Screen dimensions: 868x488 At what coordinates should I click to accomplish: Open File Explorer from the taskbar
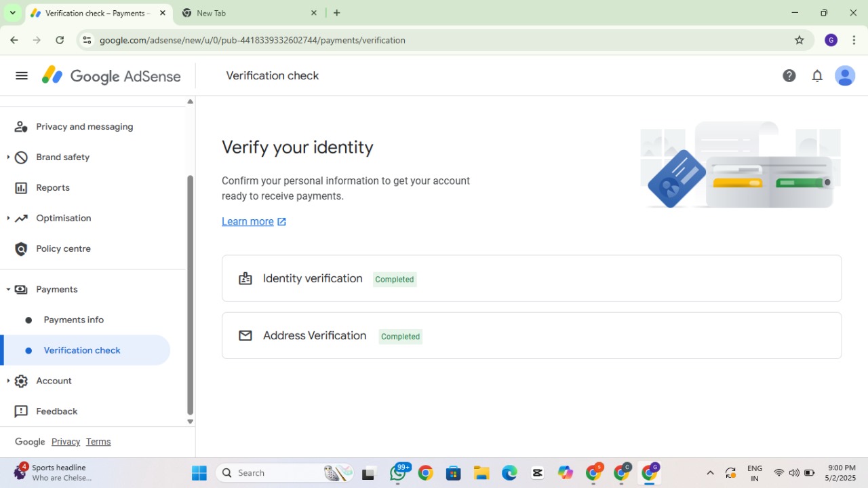point(481,473)
